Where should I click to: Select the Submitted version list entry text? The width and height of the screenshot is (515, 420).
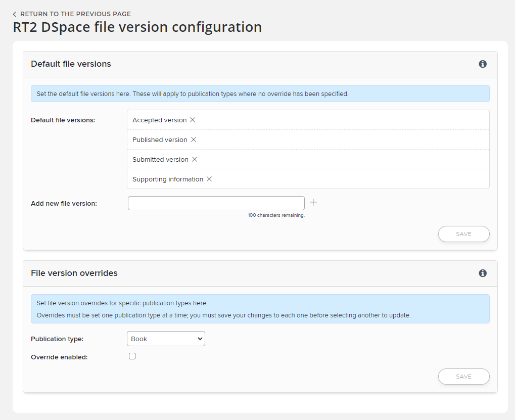click(x=160, y=160)
